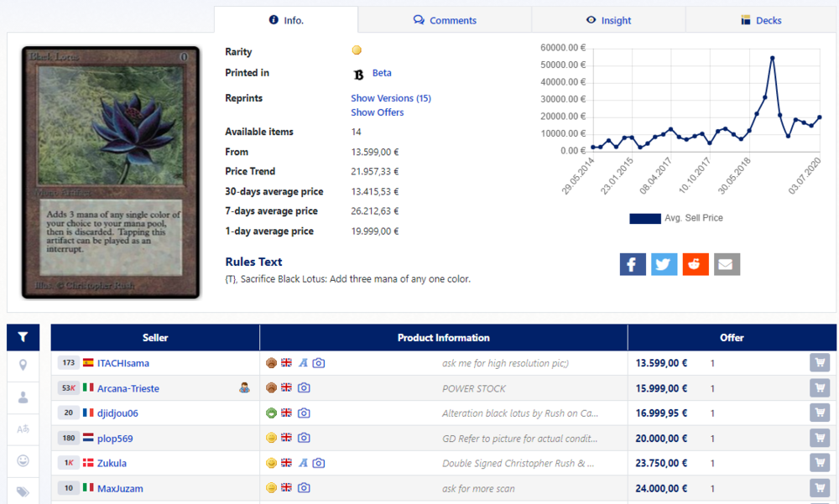This screenshot has width=839, height=504.
Task: Open the tags filter in sidebar
Action: click(23, 492)
